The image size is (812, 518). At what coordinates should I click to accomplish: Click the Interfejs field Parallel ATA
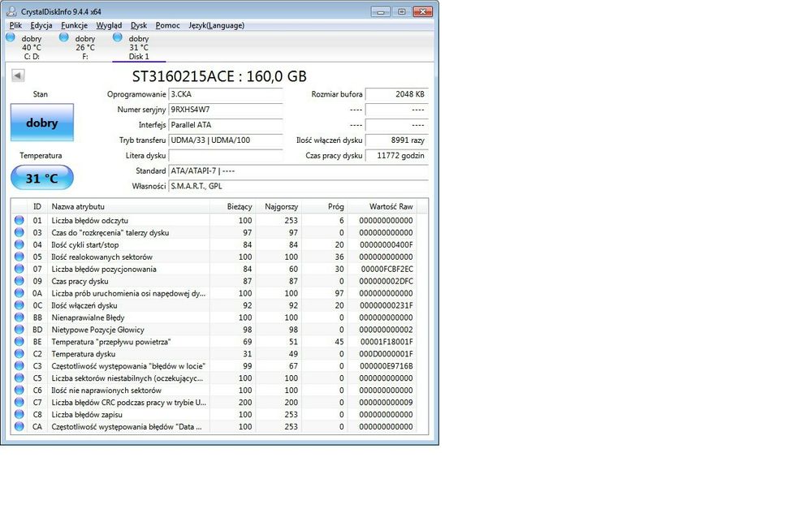[x=226, y=125]
